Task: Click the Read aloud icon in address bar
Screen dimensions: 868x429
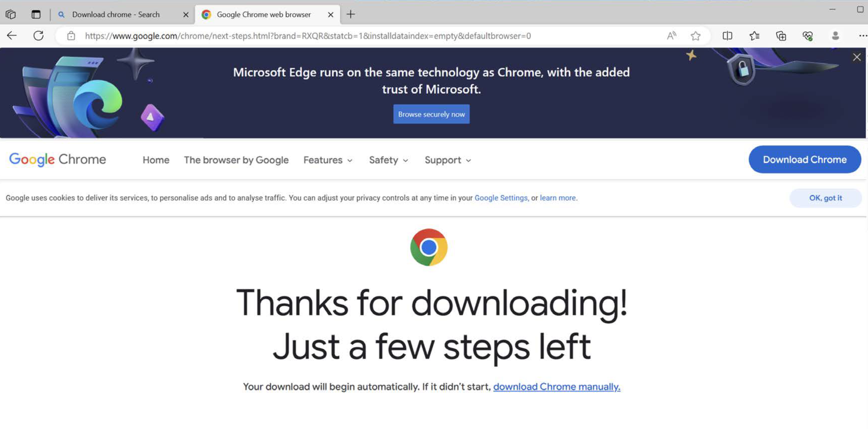Action: coord(671,35)
